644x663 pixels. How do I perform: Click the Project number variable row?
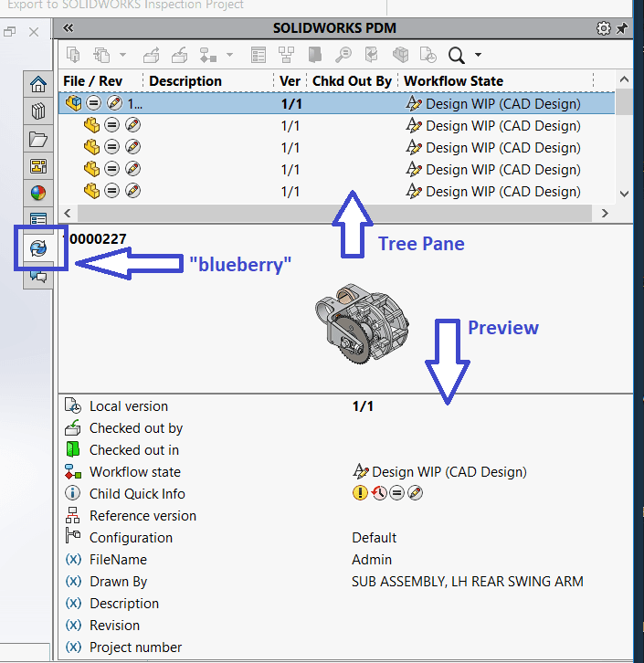point(345,647)
